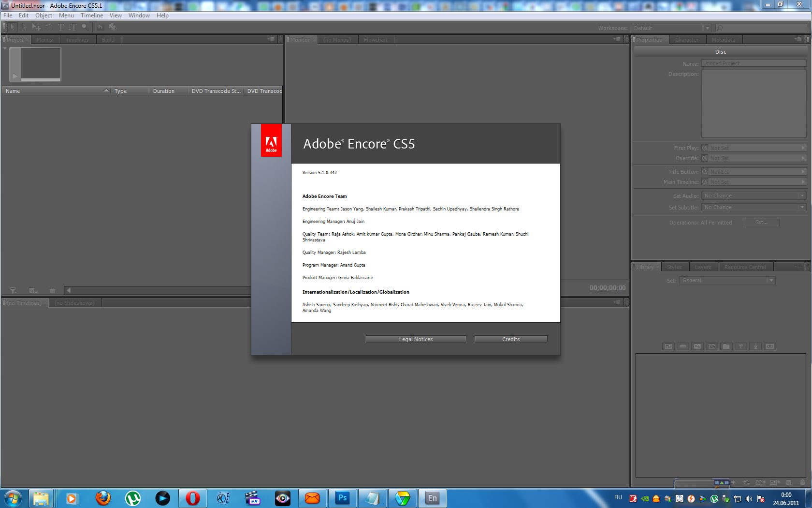Click Project panel filter icon
This screenshot has height=508, width=812.
coord(13,290)
